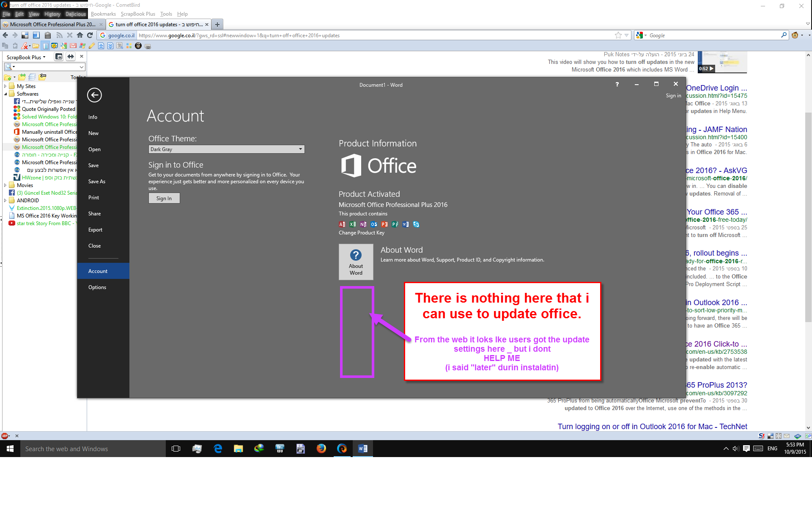
Task: Expand the My Sites folder tree
Action: [5, 86]
